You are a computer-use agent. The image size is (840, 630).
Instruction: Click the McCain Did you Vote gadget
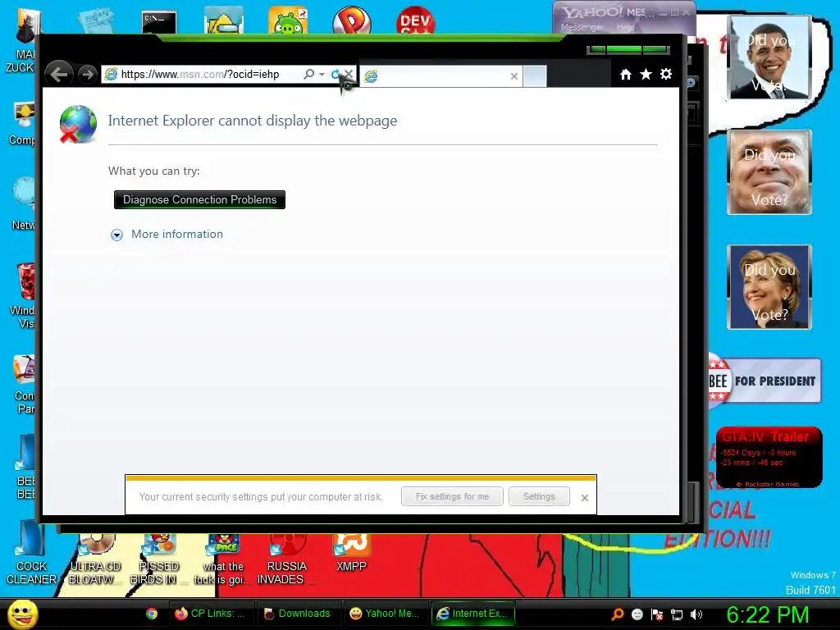coord(769,172)
